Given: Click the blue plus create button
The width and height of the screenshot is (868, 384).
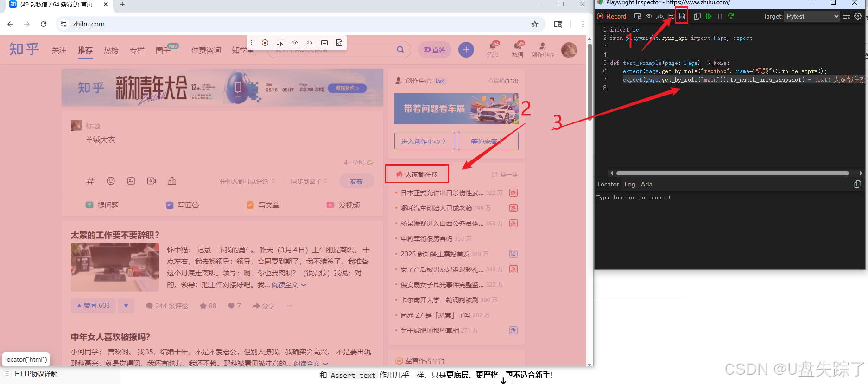Looking at the screenshot, I should point(466,50).
